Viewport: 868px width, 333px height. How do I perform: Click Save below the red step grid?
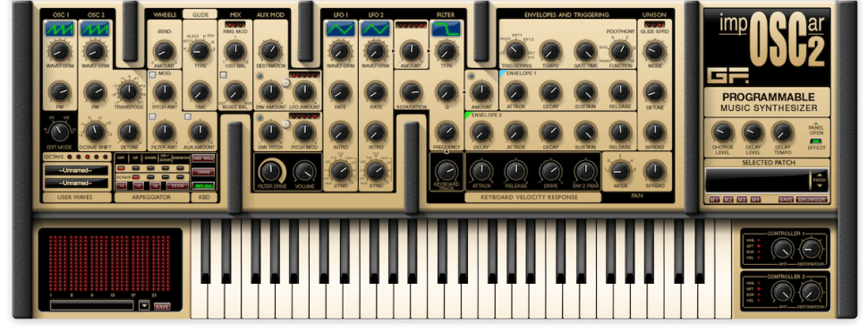coord(162,306)
